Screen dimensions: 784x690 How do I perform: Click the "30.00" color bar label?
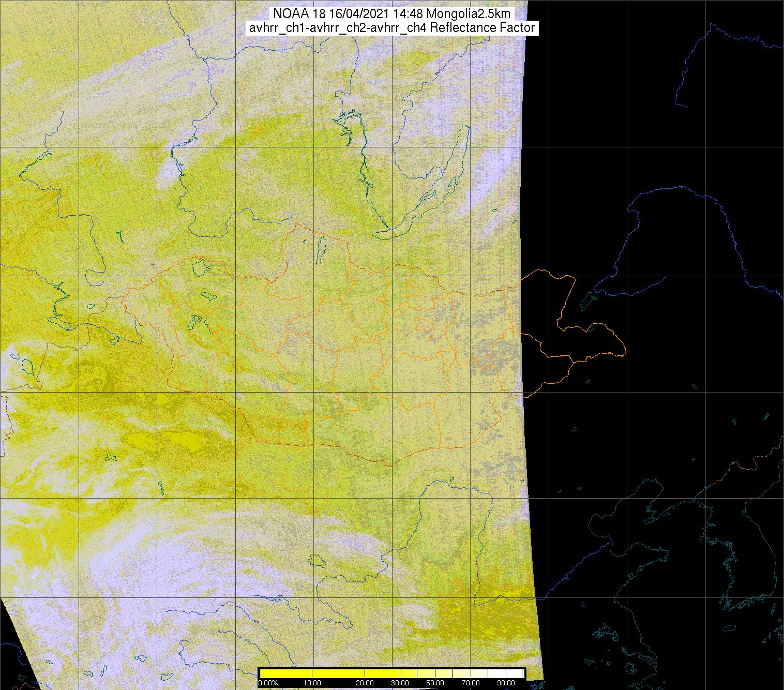click(400, 683)
